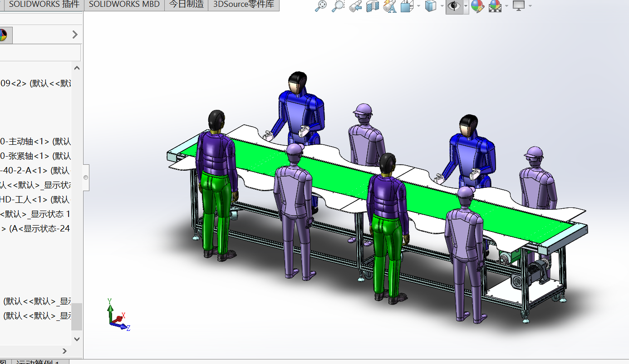The image size is (629, 364).
Task: Open the Display Style dropdown arrow
Action: coord(442,6)
